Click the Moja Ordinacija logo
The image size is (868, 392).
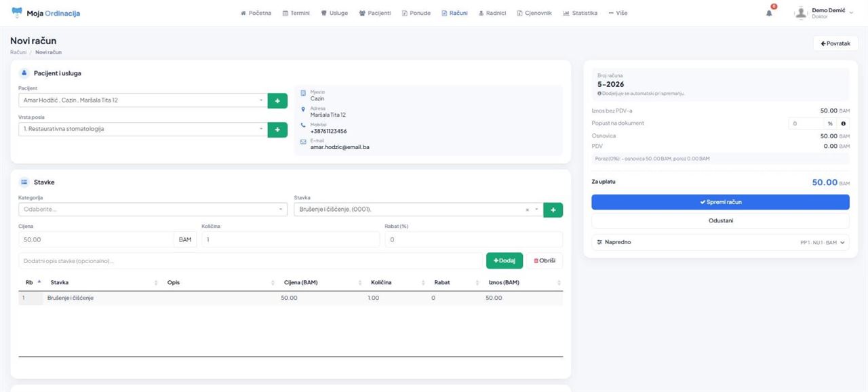point(45,13)
